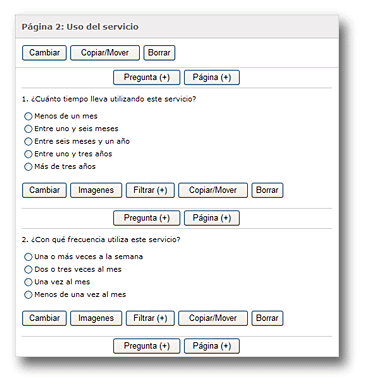Click Cambiar for question 2

point(44,318)
